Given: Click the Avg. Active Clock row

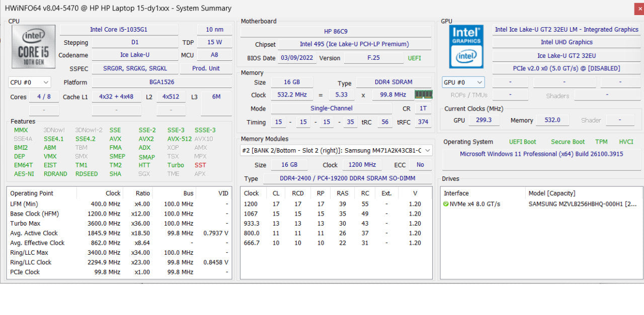Looking at the screenshot, I should [x=119, y=233].
